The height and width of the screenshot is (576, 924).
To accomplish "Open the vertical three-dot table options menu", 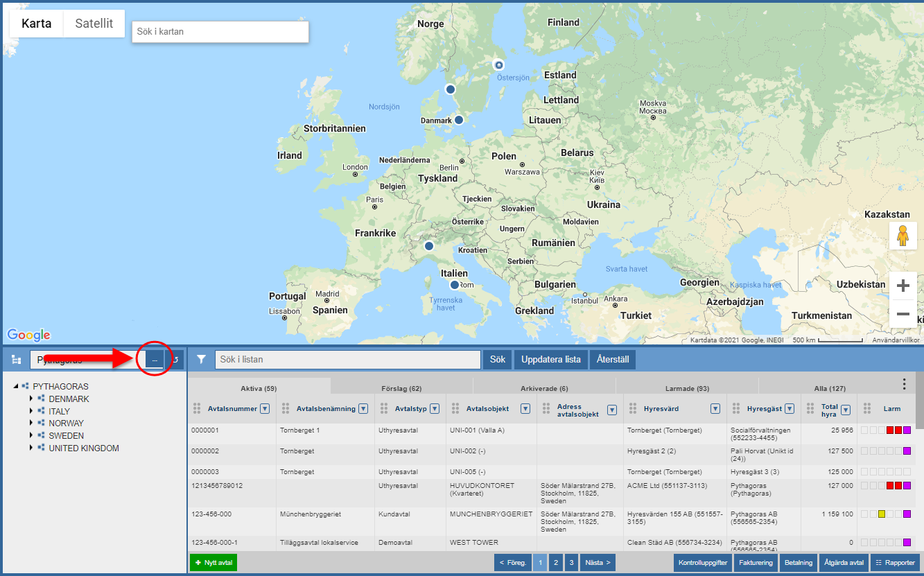I will pyautogui.click(x=904, y=384).
